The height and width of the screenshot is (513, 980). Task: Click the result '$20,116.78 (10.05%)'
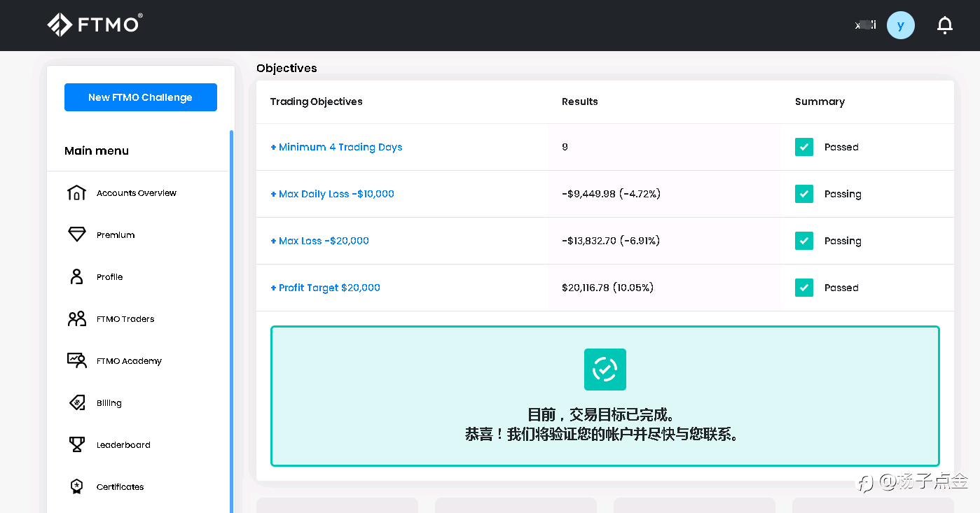[x=607, y=288]
